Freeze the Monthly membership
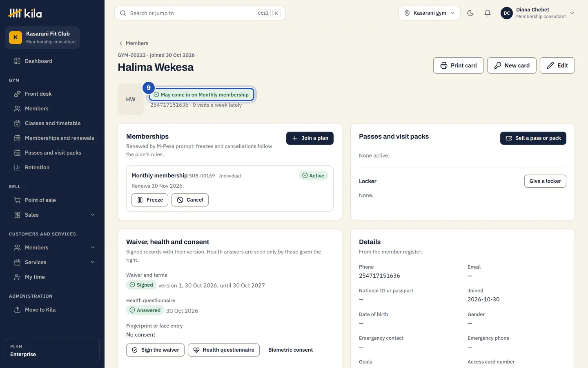 click(x=150, y=200)
